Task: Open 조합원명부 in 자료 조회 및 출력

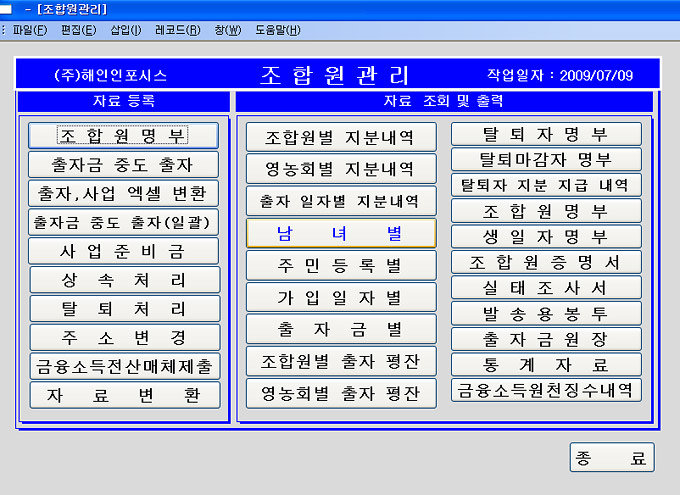Action: [x=546, y=211]
